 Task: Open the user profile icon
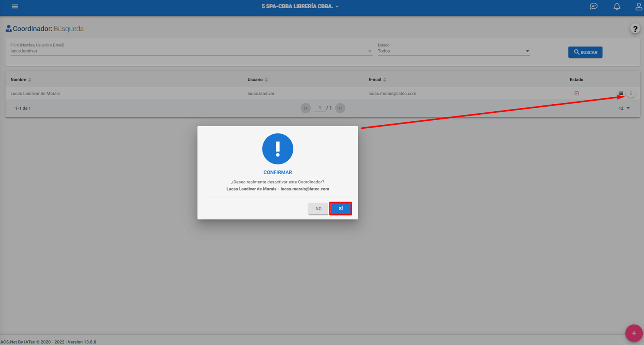[639, 6]
